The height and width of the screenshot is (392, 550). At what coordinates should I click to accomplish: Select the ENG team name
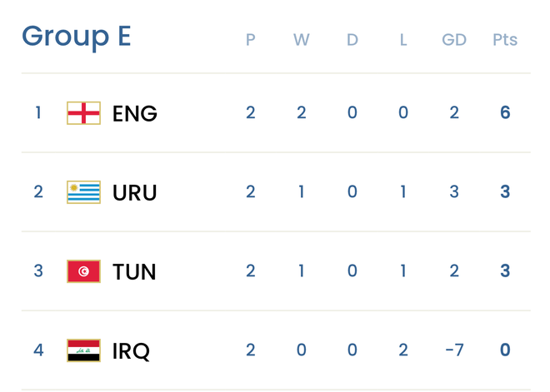[x=135, y=113]
